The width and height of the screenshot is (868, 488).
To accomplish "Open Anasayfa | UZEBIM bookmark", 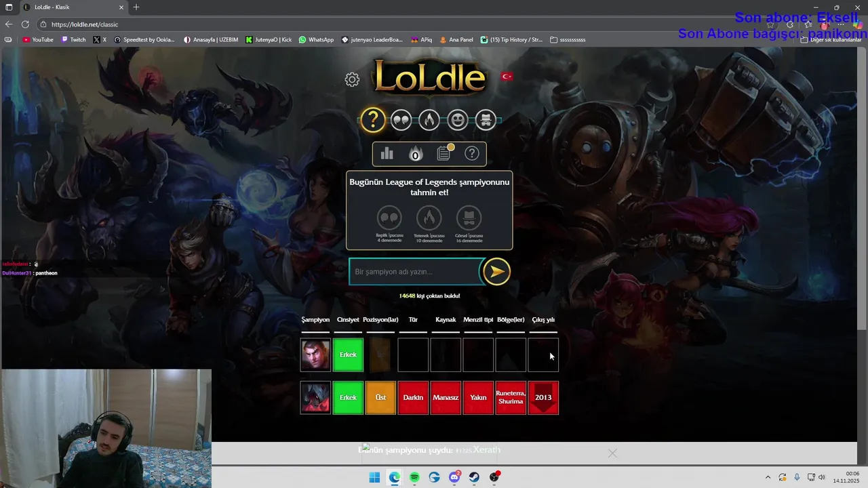I will tap(211, 40).
